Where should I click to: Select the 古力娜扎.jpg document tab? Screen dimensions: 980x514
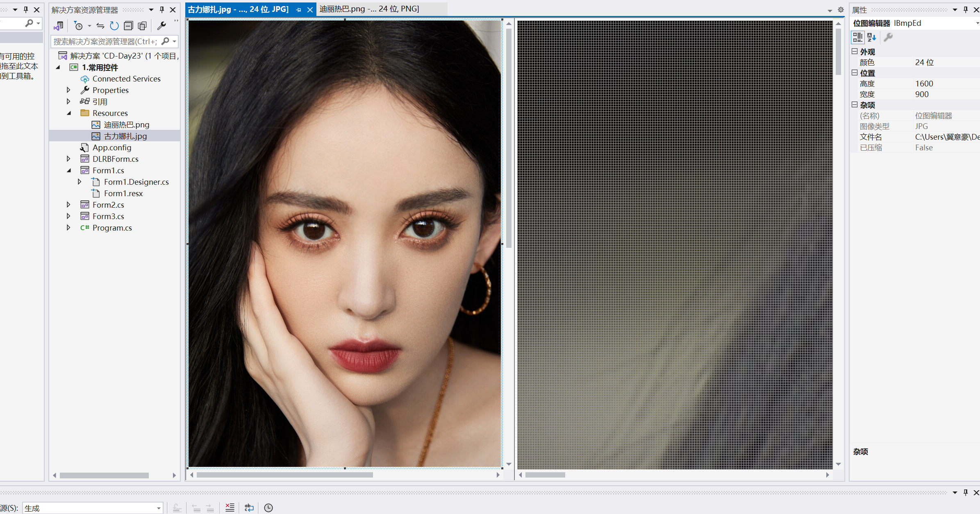238,9
